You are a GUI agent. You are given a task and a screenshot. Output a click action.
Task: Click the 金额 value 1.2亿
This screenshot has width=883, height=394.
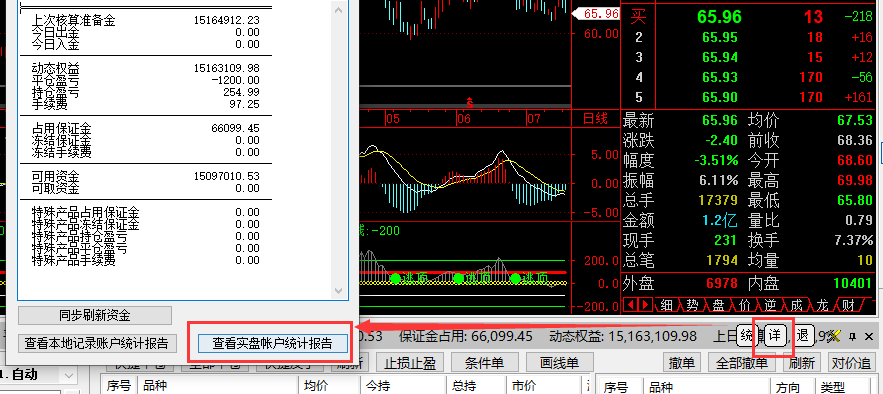pos(720,220)
